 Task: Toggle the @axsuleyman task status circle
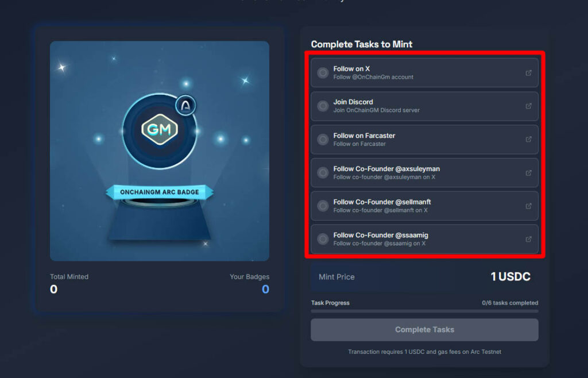click(323, 172)
